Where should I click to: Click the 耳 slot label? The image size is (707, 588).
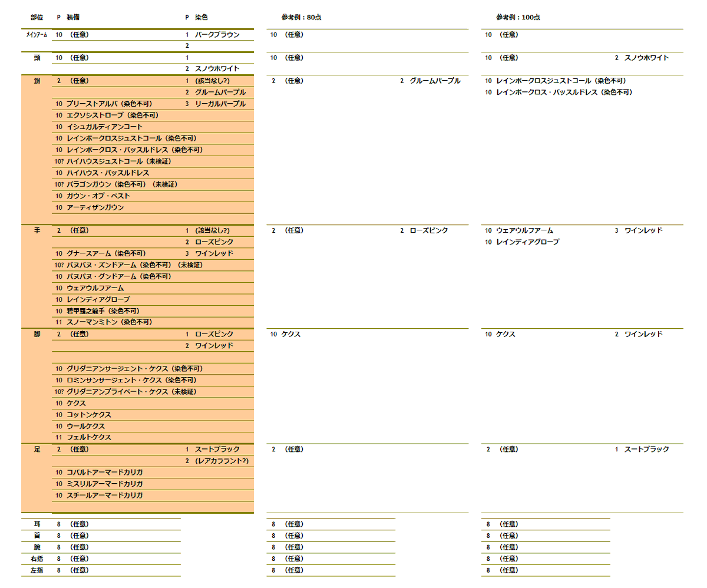tap(37, 524)
